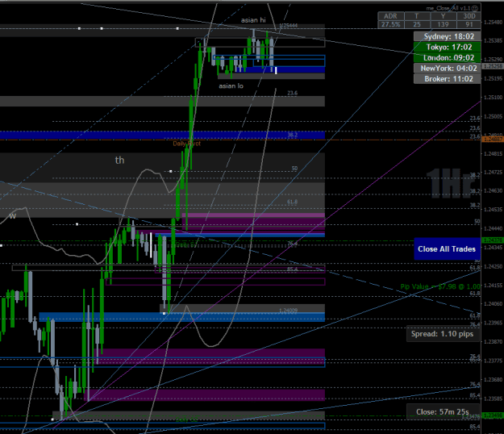Click the Y column header cell
Viewport: 504px width, 434px height.
(443, 16)
